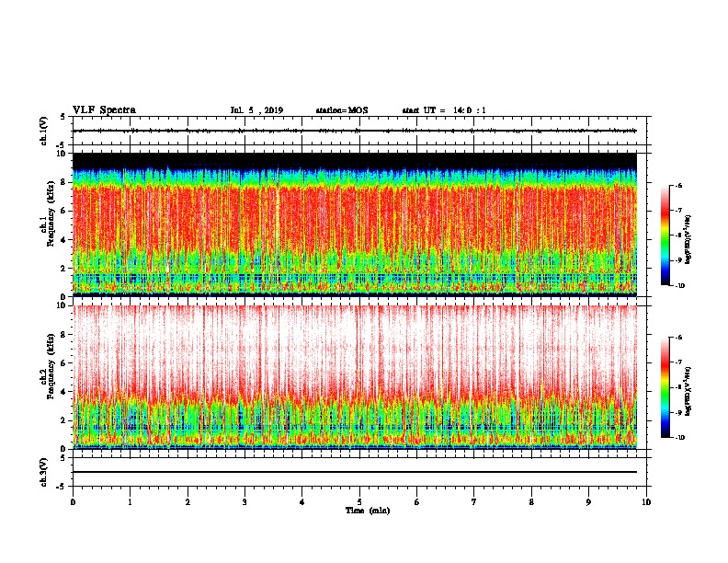Click the "-7" label on ch.2 color bar
This screenshot has width=728, height=563.
pyautogui.click(x=678, y=362)
